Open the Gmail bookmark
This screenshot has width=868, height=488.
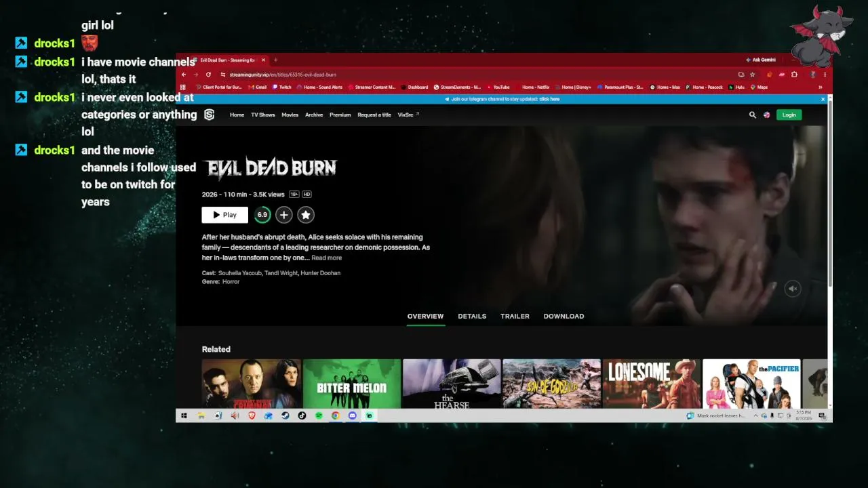coord(258,87)
